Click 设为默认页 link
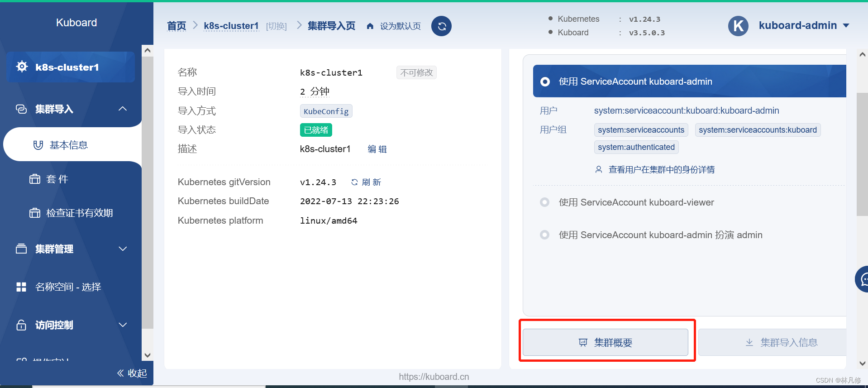Screen dimensions: 868x388 401,26
